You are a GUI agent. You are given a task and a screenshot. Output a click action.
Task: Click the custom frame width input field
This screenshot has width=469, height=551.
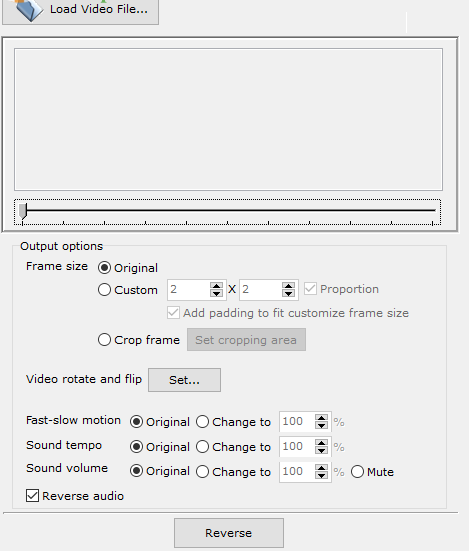(189, 290)
